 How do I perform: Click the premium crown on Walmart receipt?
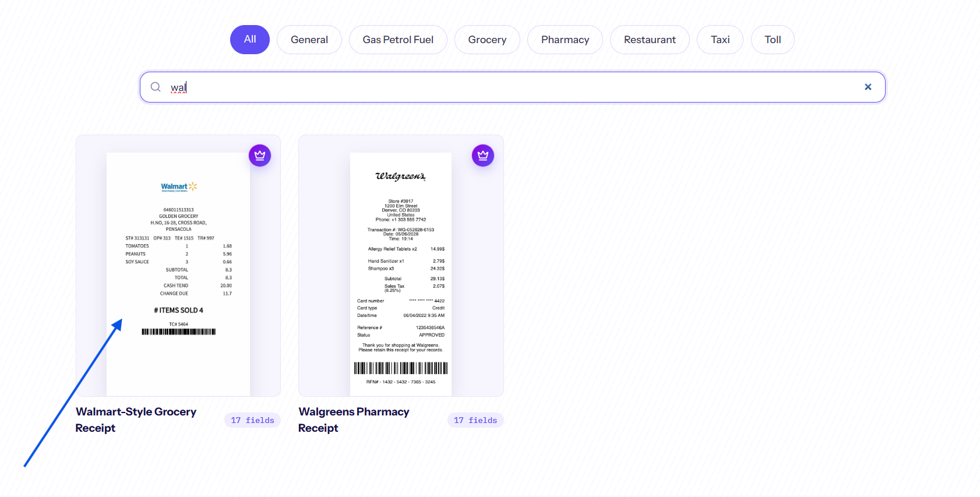pos(260,156)
